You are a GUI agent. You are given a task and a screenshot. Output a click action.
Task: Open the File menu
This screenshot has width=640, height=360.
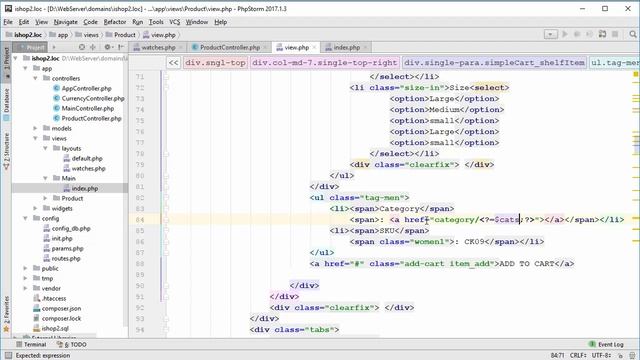pos(8,22)
